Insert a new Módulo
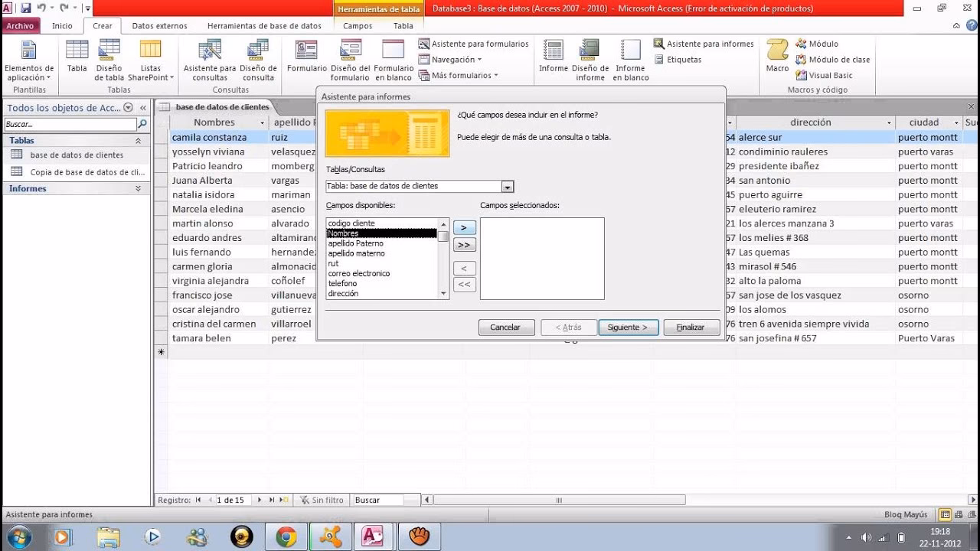The width and height of the screenshot is (980, 551). point(817,44)
